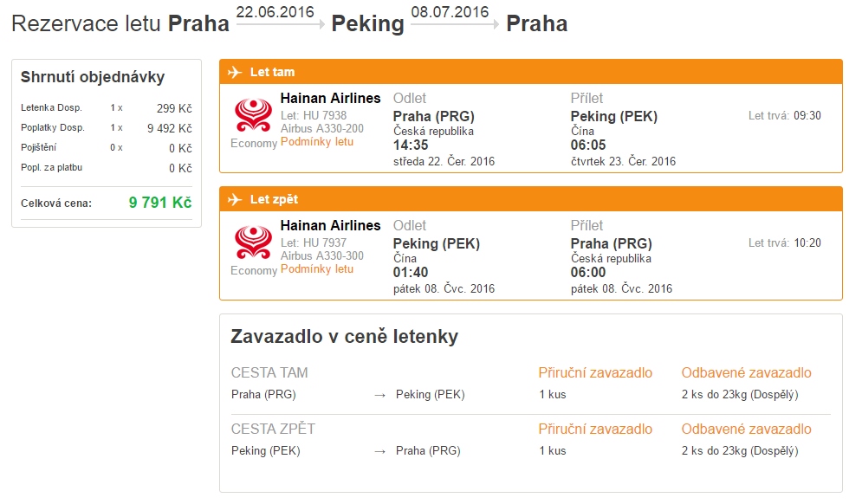Select the Let zpět header bar
849x504 pixels.
click(530, 198)
